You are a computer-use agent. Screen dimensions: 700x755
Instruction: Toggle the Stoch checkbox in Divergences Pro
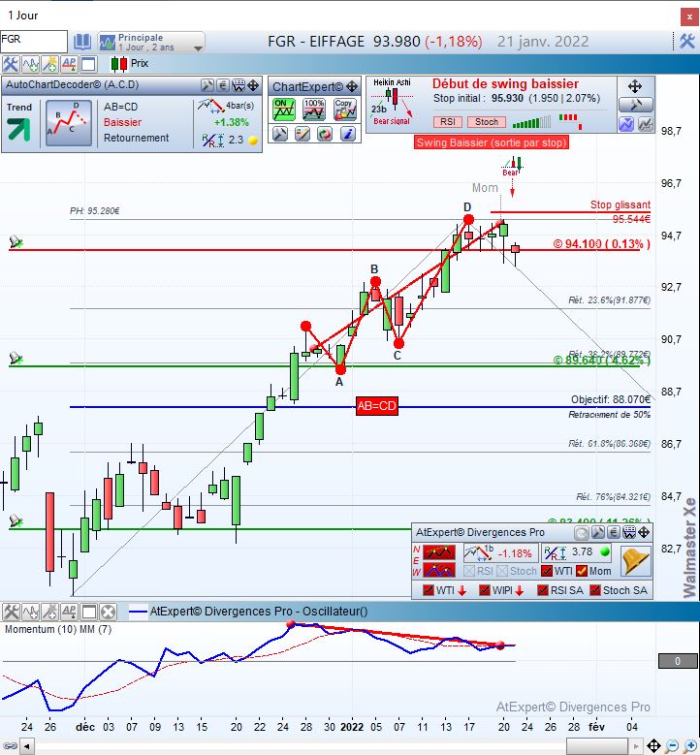(x=502, y=571)
